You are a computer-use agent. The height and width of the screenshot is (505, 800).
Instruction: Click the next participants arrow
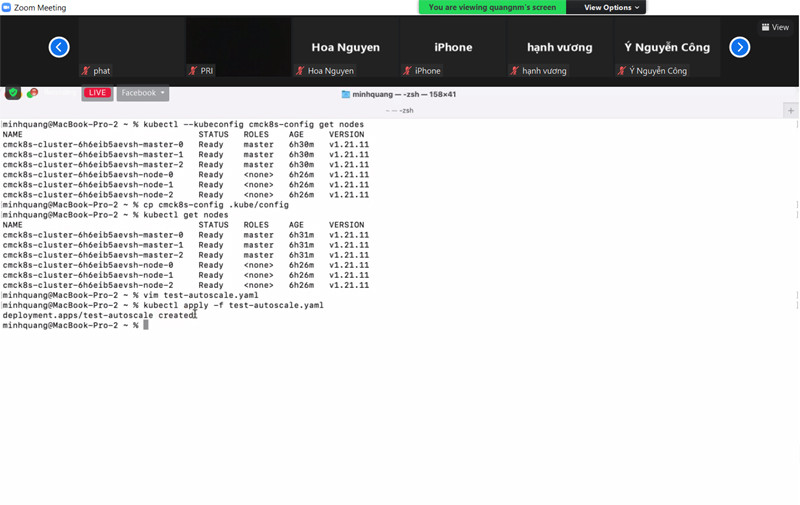pos(740,47)
